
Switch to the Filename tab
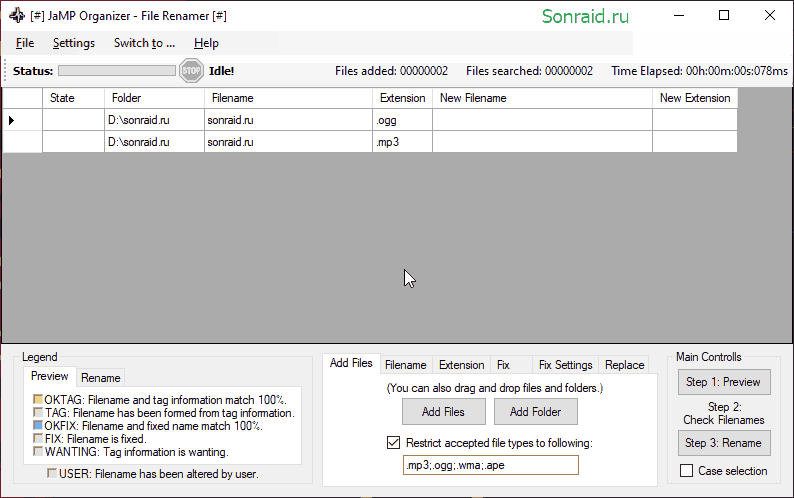click(406, 365)
